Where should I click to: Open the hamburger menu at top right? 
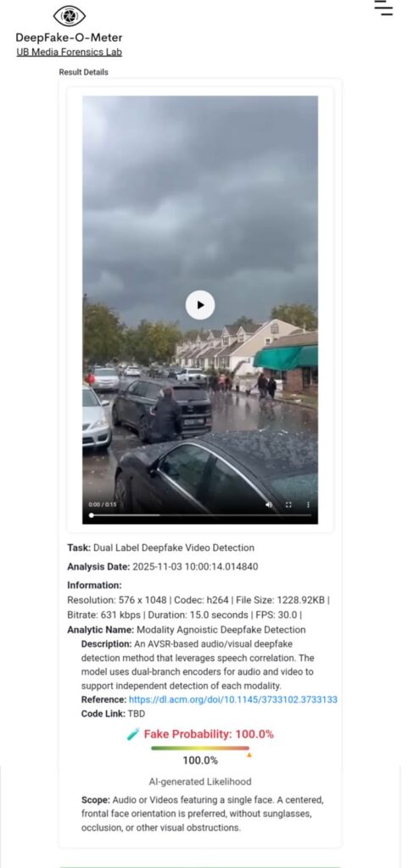pos(383,7)
